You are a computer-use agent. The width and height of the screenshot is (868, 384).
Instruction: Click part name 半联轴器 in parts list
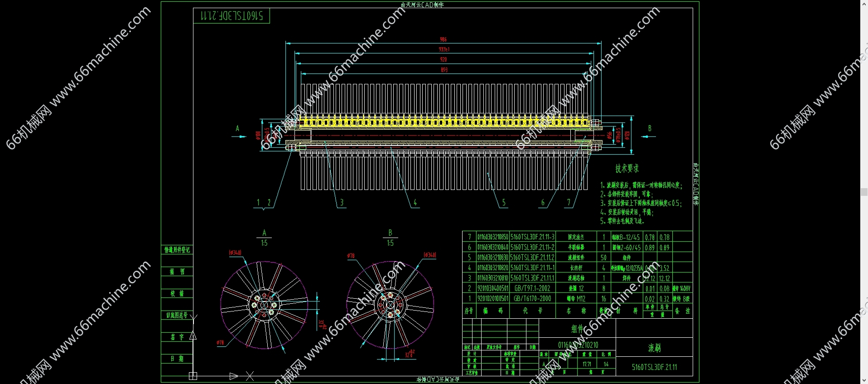[576, 248]
